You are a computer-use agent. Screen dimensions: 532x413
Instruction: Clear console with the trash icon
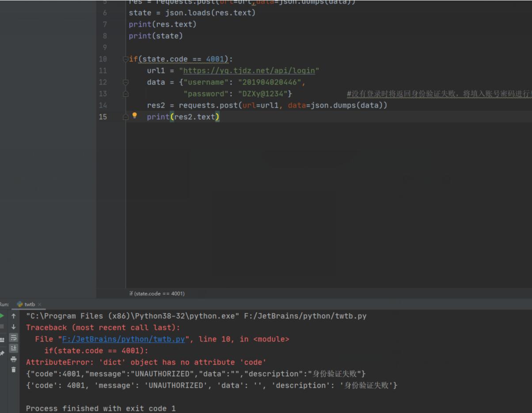[14, 369]
